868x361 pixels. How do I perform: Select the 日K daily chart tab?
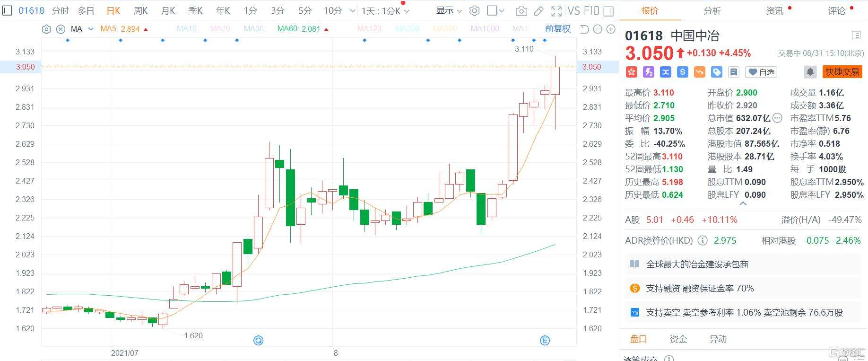pos(113,10)
